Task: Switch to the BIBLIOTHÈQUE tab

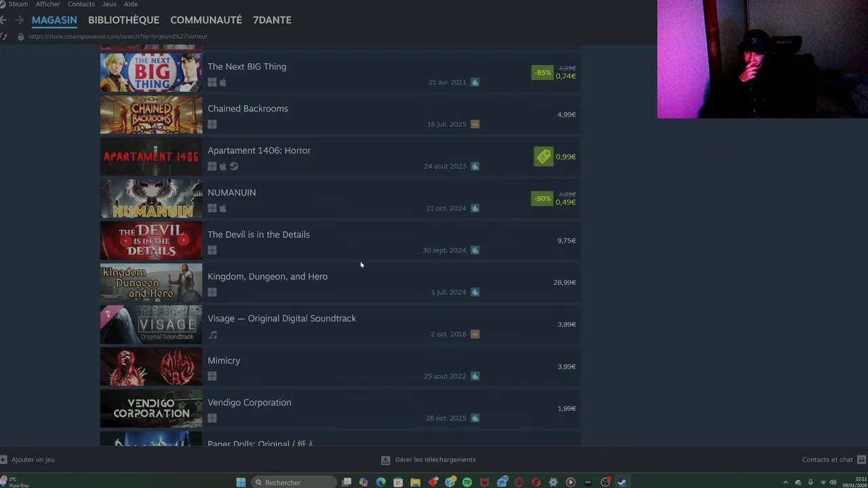Action: coord(123,20)
